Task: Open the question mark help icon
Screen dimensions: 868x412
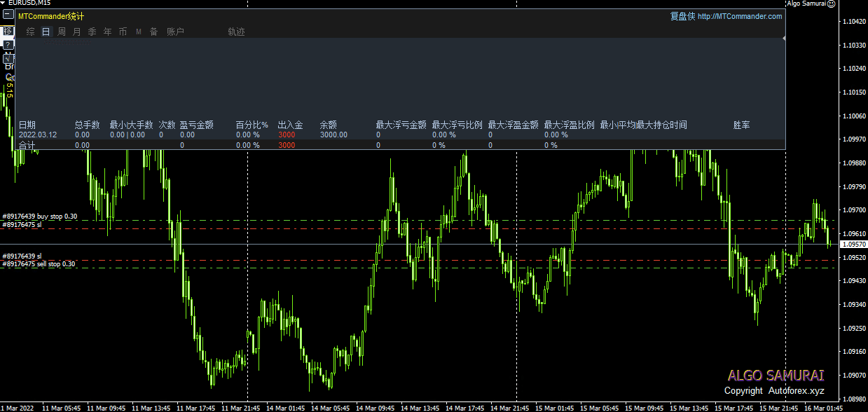Action: (8, 45)
